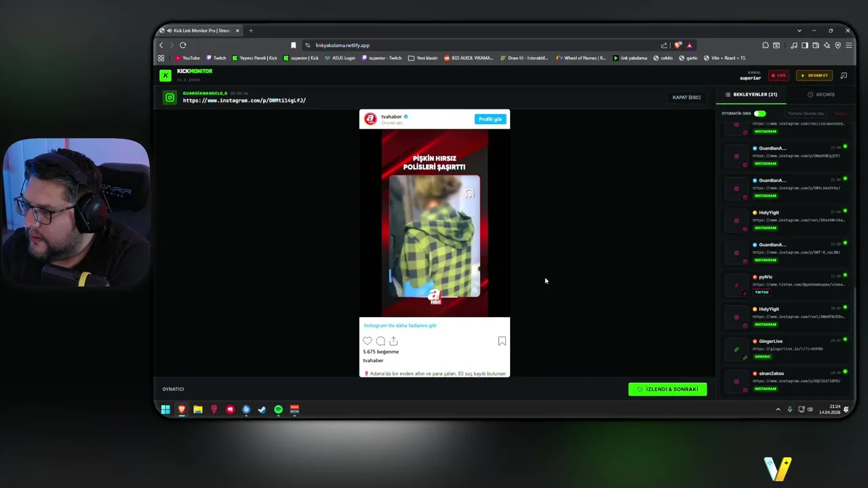The image size is (868, 488).
Task: Open Steam from the taskbar
Action: pos(262,409)
